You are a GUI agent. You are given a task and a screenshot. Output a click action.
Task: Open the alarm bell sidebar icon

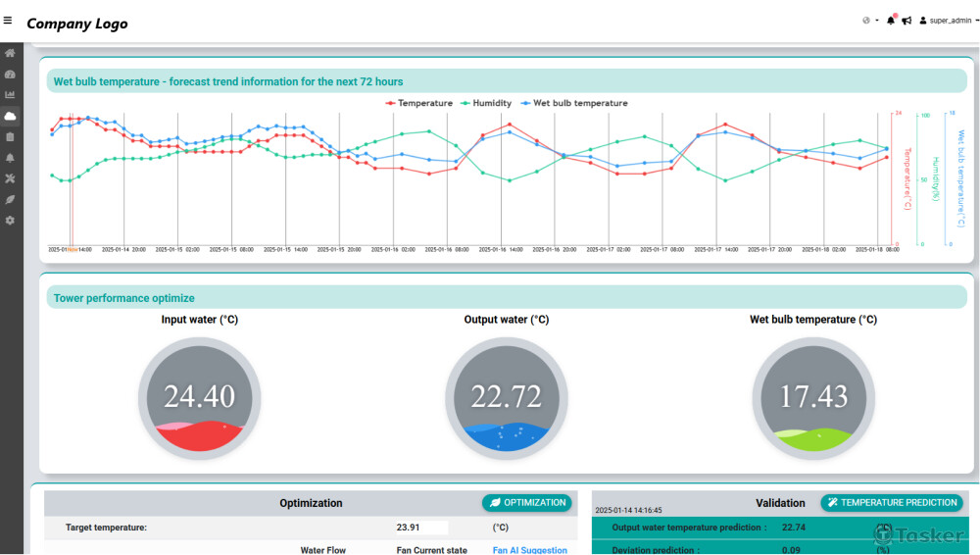11,158
